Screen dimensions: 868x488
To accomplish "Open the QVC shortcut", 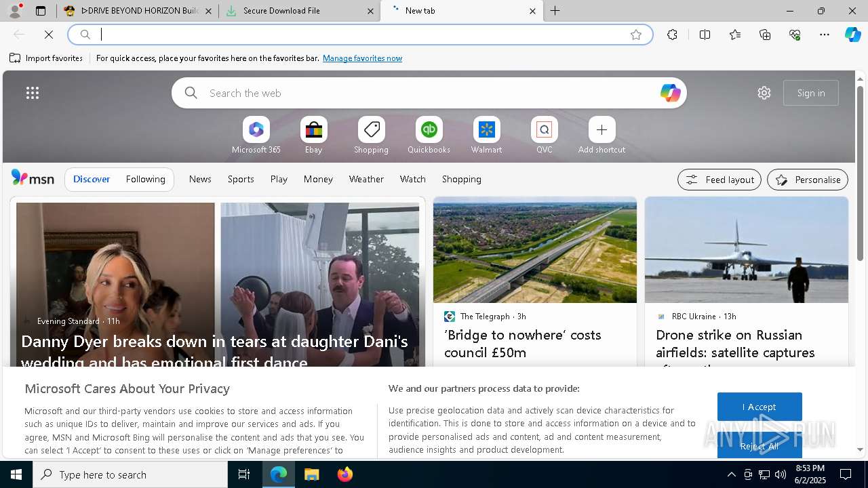I will coord(544,136).
